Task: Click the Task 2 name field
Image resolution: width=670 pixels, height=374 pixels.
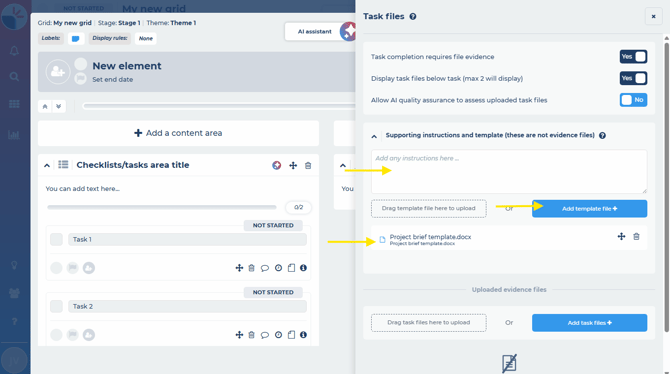Action: click(187, 306)
